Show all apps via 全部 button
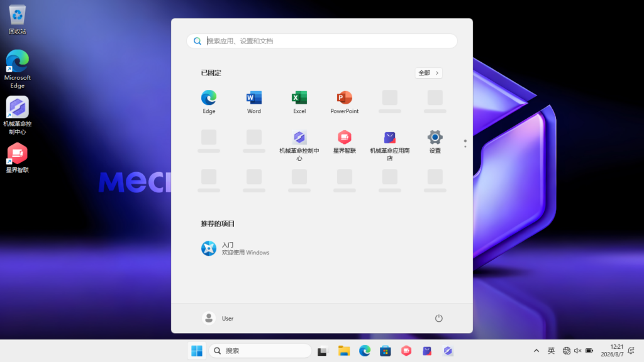 [x=428, y=73]
